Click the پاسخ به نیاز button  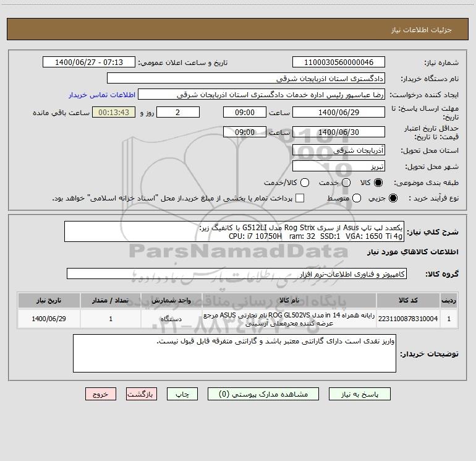point(359,394)
